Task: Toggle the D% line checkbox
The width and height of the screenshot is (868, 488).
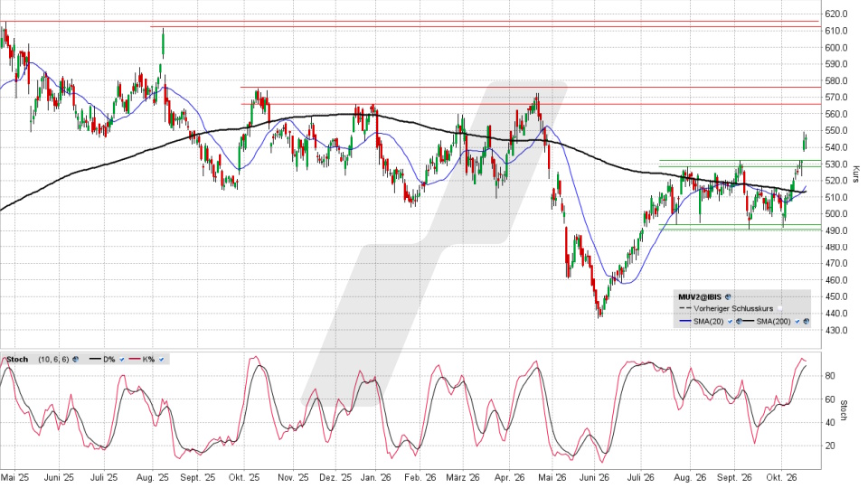Action: [x=122, y=360]
